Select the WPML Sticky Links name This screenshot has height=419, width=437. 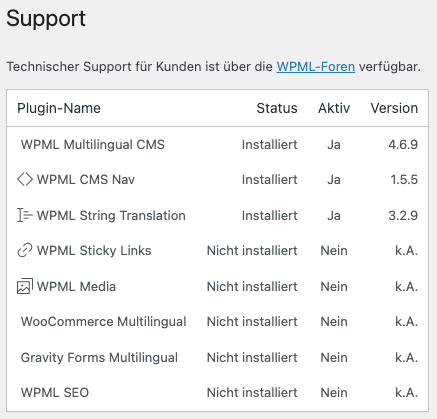point(94,251)
